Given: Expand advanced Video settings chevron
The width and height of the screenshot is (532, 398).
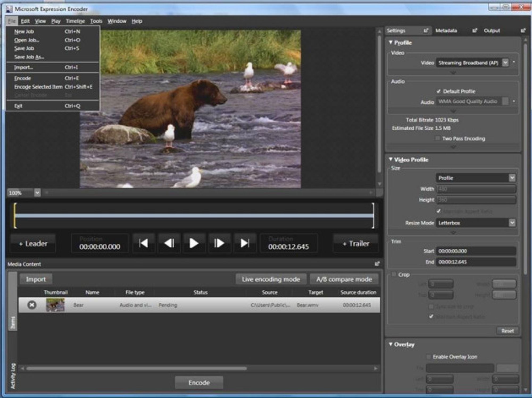Looking at the screenshot, I should (453, 72).
